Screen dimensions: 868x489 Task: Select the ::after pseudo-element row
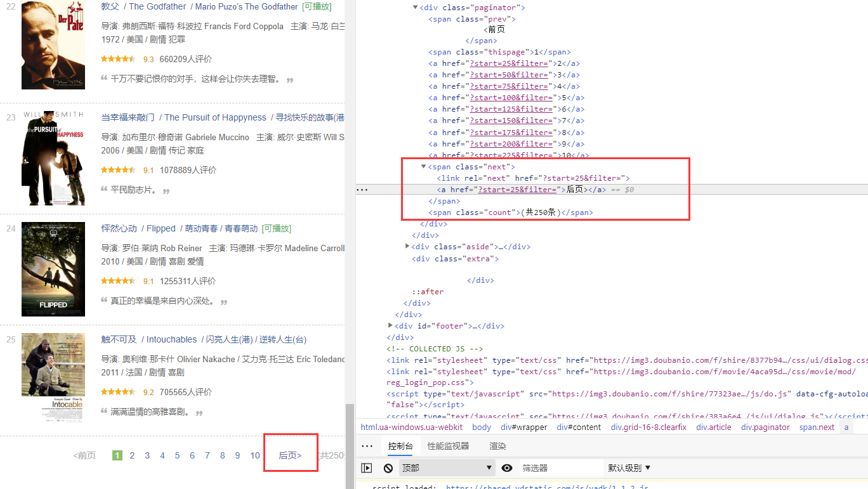point(428,292)
